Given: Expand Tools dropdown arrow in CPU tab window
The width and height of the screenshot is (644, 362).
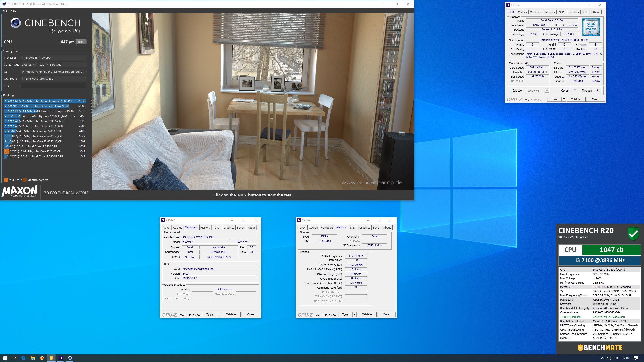Looking at the screenshot, I should [x=563, y=99].
